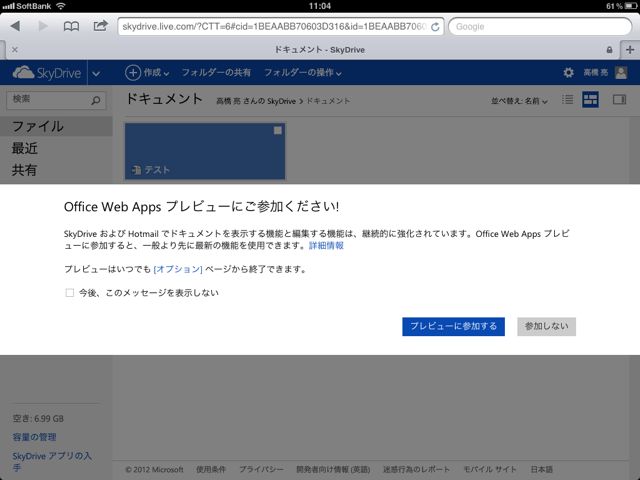
Task: Check 今後、このメッセージを表示しない checkbox
Action: point(70,293)
